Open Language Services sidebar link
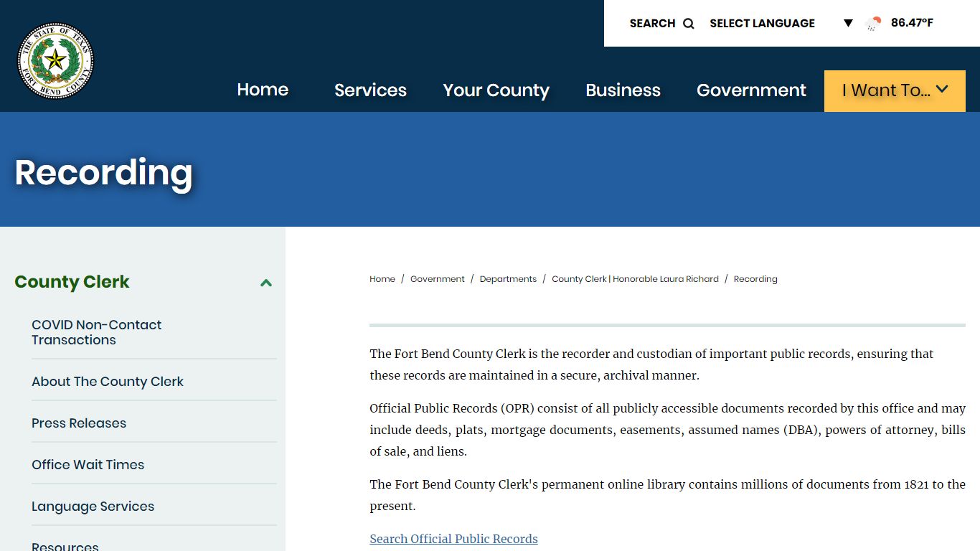Viewport: 980px width, 551px height. pos(93,507)
